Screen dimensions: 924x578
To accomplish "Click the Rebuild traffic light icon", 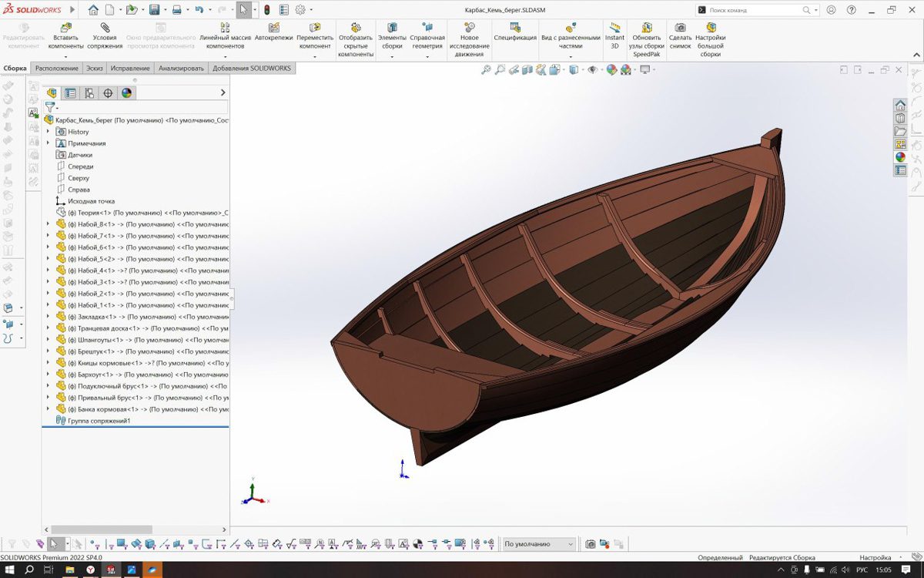I will pyautogui.click(x=266, y=10).
